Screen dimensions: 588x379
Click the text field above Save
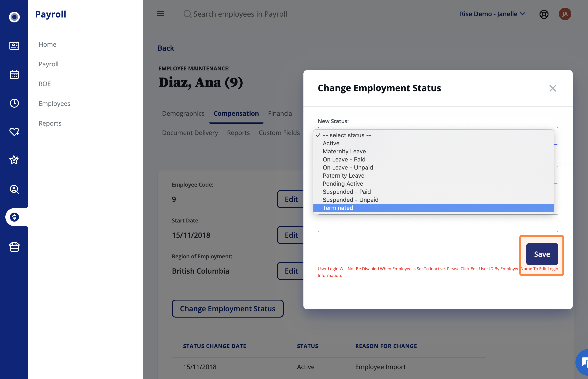(438, 223)
